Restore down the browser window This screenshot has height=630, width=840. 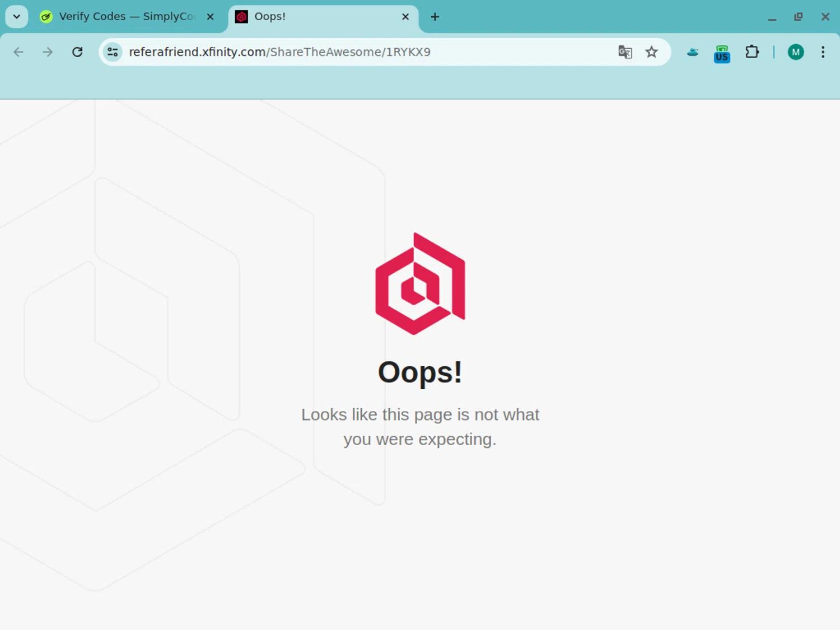click(799, 17)
